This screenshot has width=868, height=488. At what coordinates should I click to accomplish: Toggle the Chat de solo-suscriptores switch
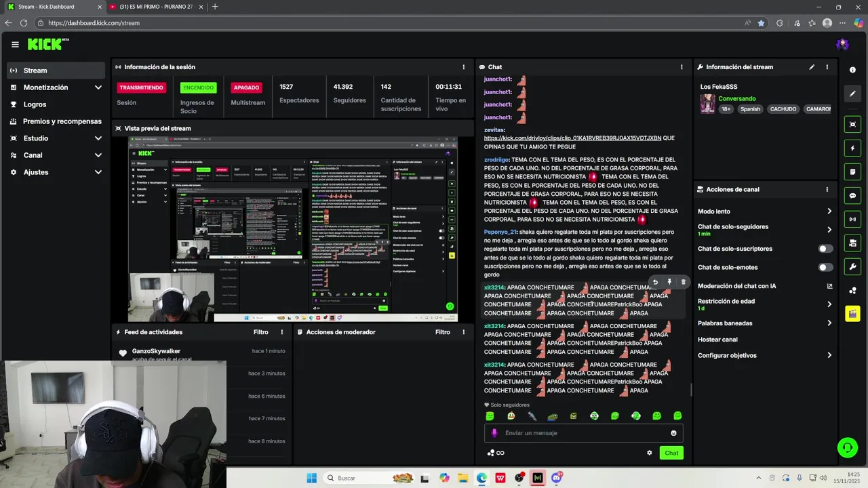click(825, 249)
